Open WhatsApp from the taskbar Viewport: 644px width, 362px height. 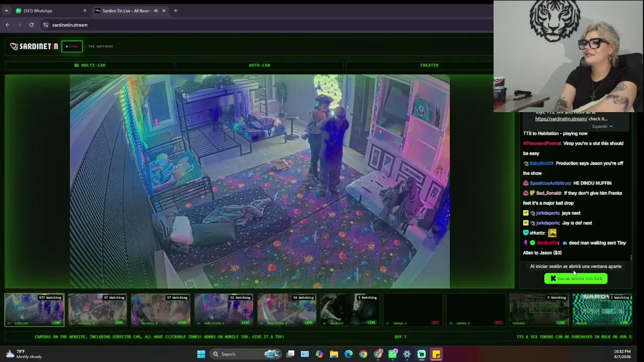[x=392, y=354]
